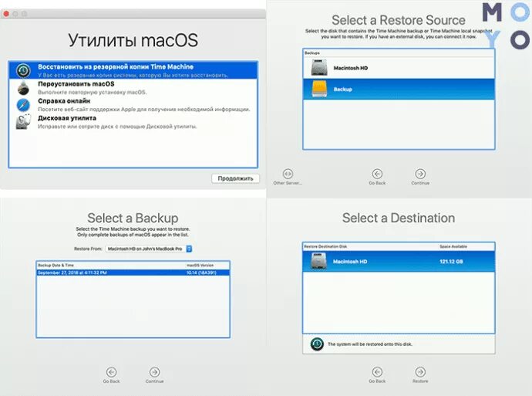Click the Reinstall macOS installer icon
The height and width of the screenshot is (396, 532).
point(23,88)
